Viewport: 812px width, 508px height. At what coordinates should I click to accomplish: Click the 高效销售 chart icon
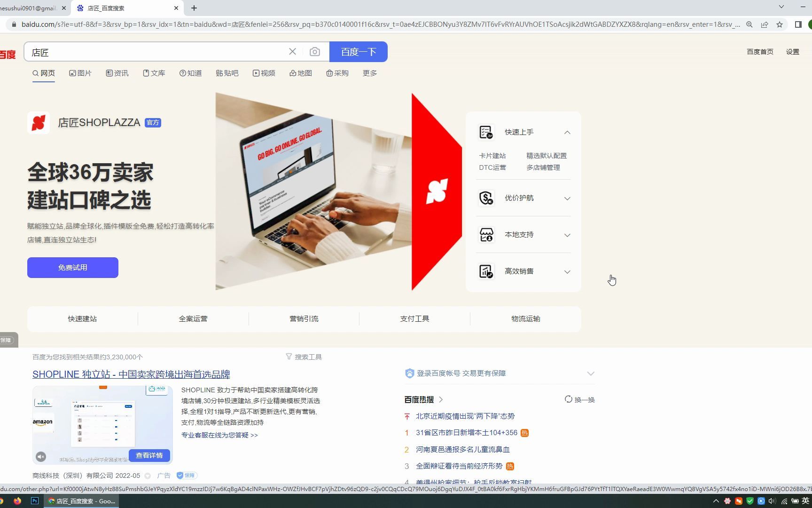click(x=486, y=271)
